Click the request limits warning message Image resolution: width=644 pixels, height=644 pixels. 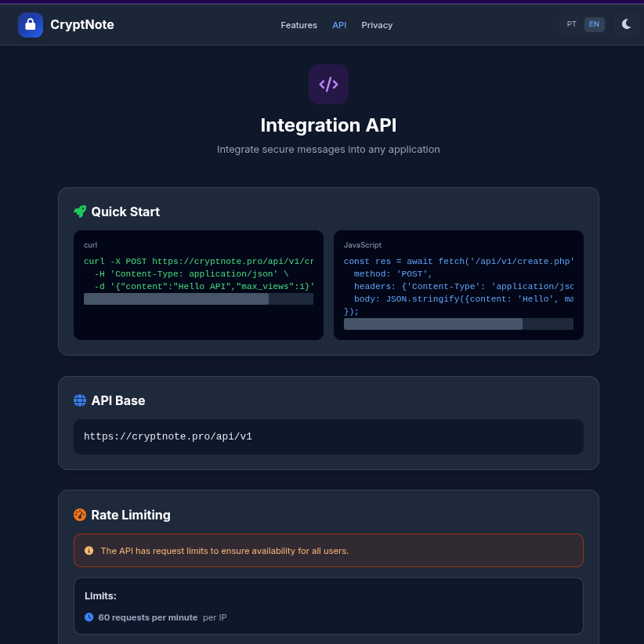click(225, 552)
